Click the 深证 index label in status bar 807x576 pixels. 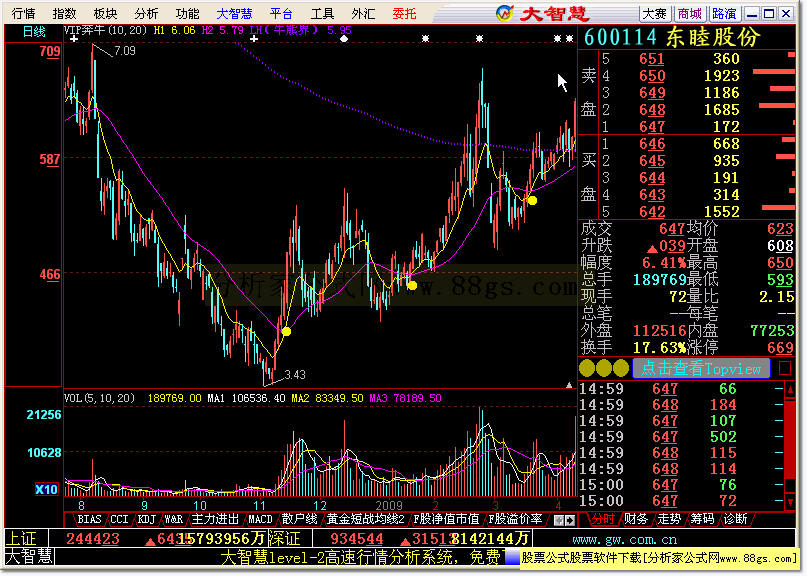(x=285, y=539)
